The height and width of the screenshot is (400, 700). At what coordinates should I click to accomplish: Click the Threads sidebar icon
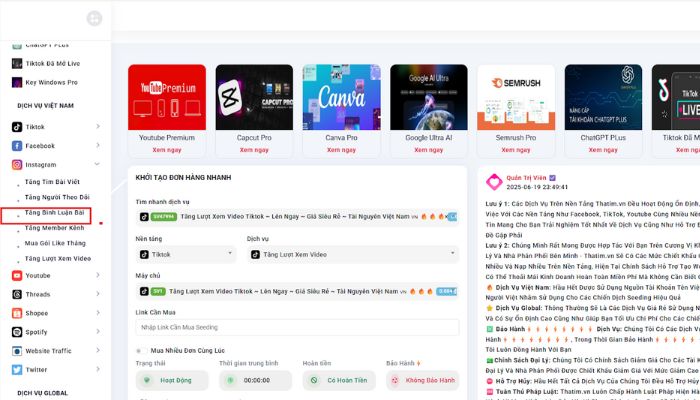tap(17, 294)
